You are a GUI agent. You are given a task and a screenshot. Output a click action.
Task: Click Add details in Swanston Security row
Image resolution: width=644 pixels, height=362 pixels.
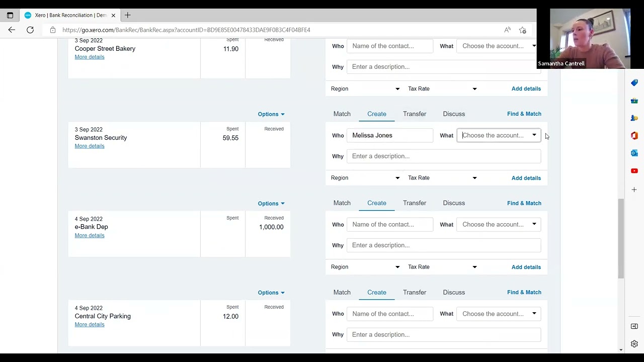coord(526,178)
